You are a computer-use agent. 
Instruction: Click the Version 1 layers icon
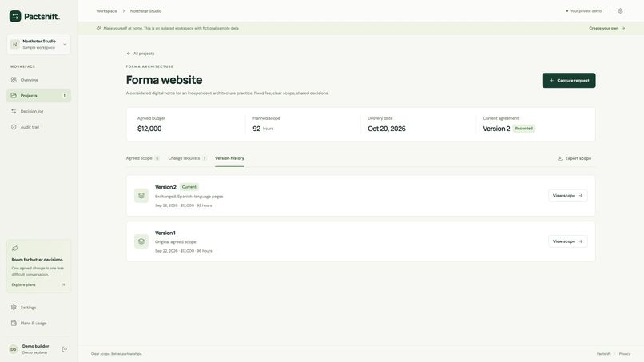pyautogui.click(x=141, y=241)
